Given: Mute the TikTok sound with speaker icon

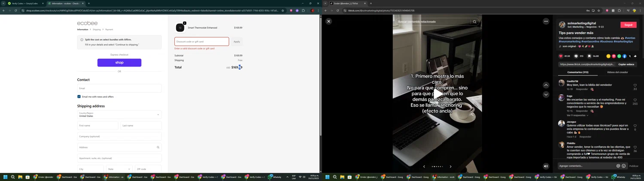Looking at the screenshot, I should click(546, 166).
